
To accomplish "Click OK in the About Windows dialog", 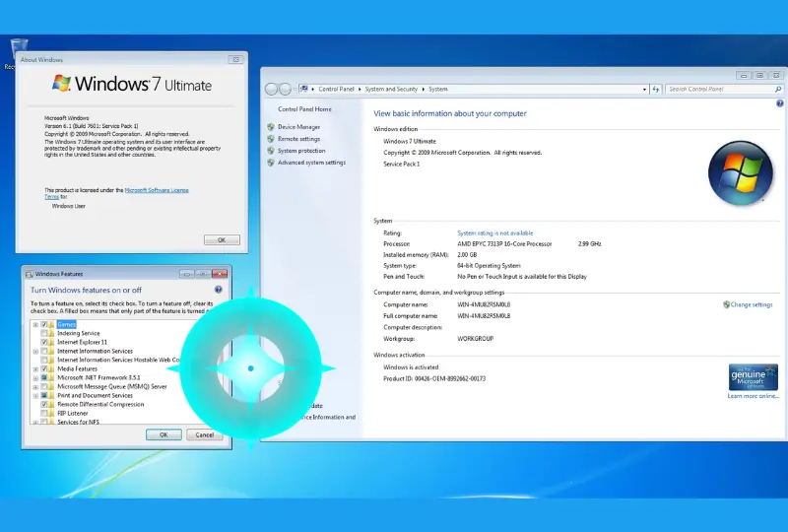I will (223, 239).
